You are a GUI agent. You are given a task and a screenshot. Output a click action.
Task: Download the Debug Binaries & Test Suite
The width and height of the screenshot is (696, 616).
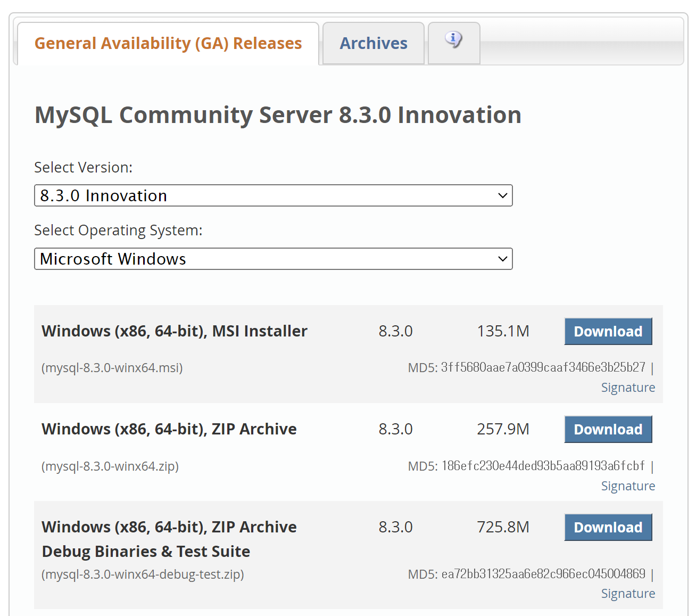608,527
